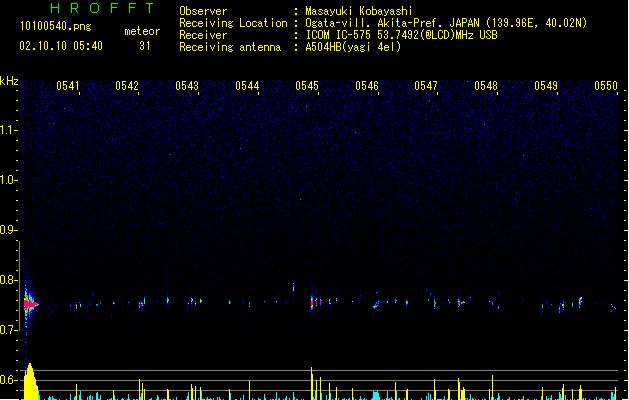
Task: Click the meteor count value 31
Action: coord(145,46)
